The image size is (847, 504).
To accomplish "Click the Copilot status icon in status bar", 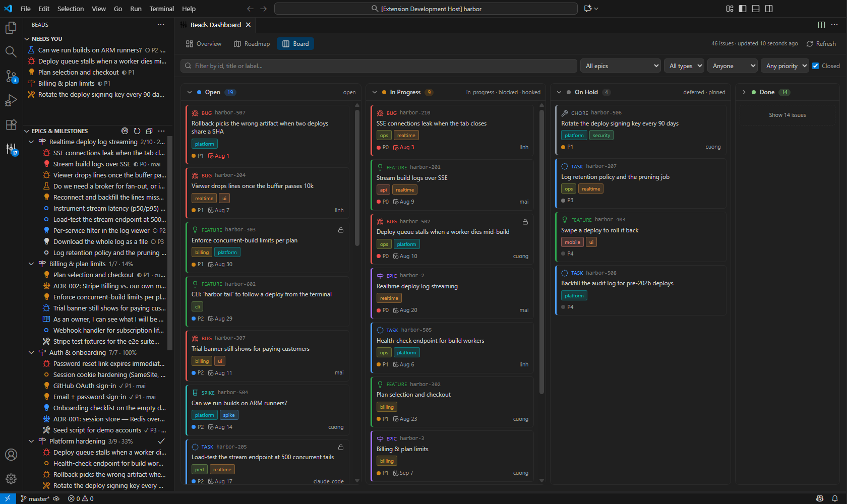I will tap(820, 498).
